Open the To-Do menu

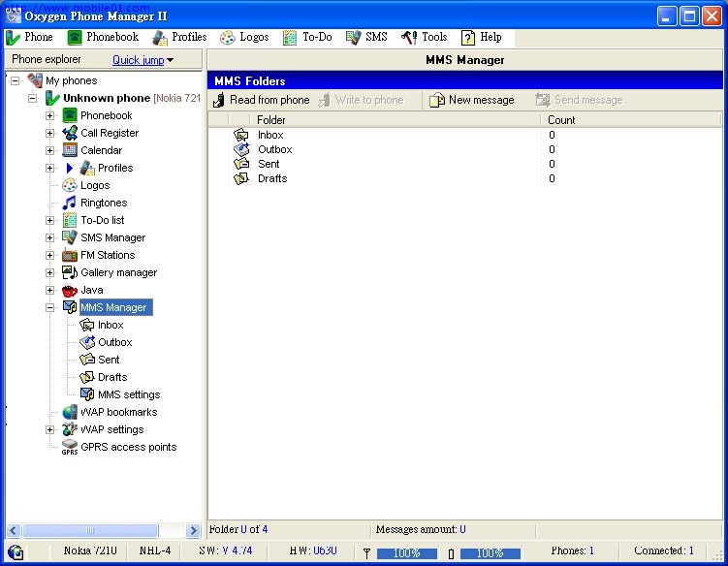tap(307, 37)
